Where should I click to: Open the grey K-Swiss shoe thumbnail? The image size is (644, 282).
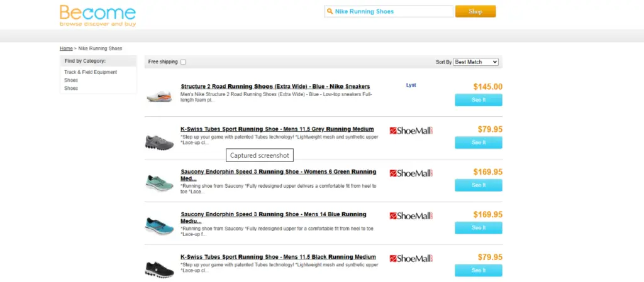(x=159, y=142)
